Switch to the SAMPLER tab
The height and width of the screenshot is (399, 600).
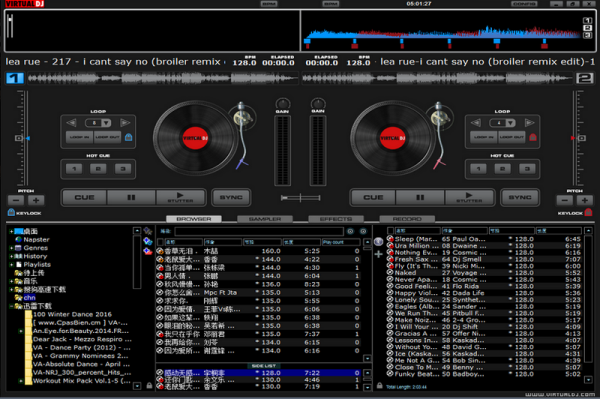[x=265, y=219]
